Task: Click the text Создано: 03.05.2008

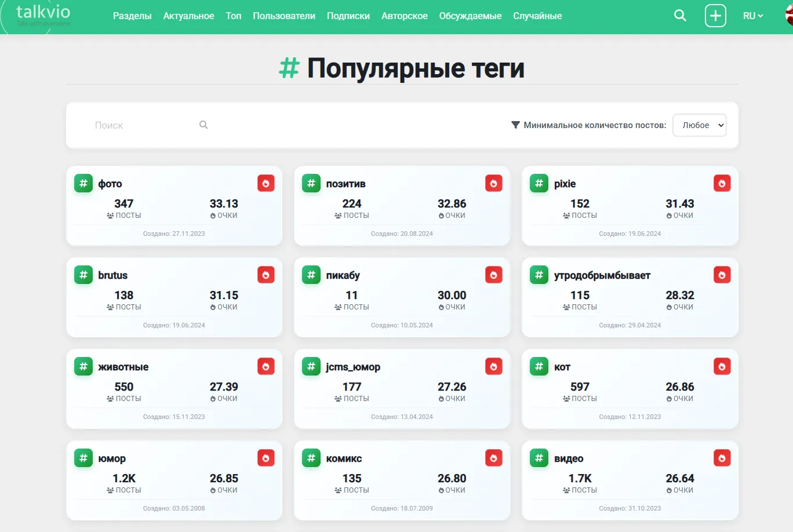Action: pyautogui.click(x=174, y=508)
